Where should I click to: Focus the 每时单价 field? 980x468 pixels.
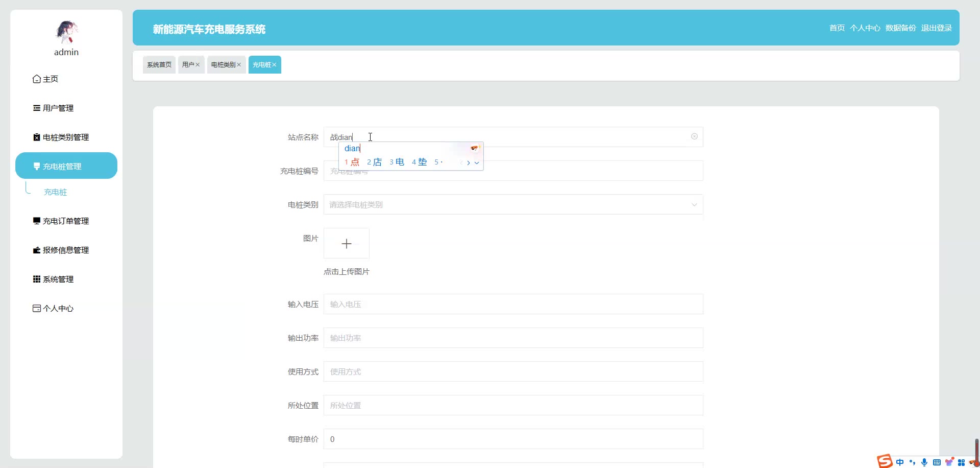pos(513,439)
